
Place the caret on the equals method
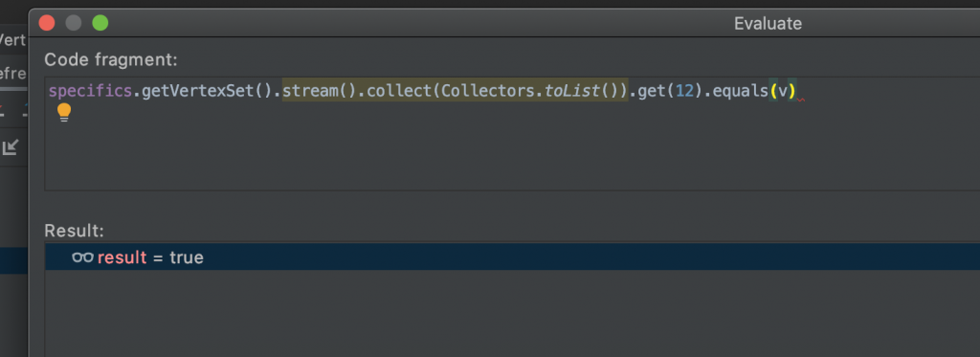(x=741, y=91)
